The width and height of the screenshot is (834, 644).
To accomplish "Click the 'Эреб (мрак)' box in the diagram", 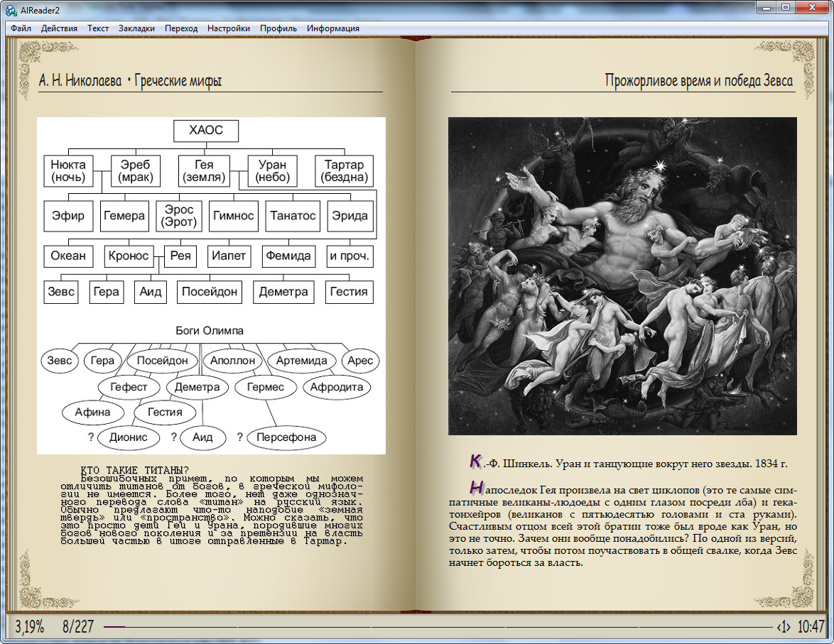I will pos(135,170).
